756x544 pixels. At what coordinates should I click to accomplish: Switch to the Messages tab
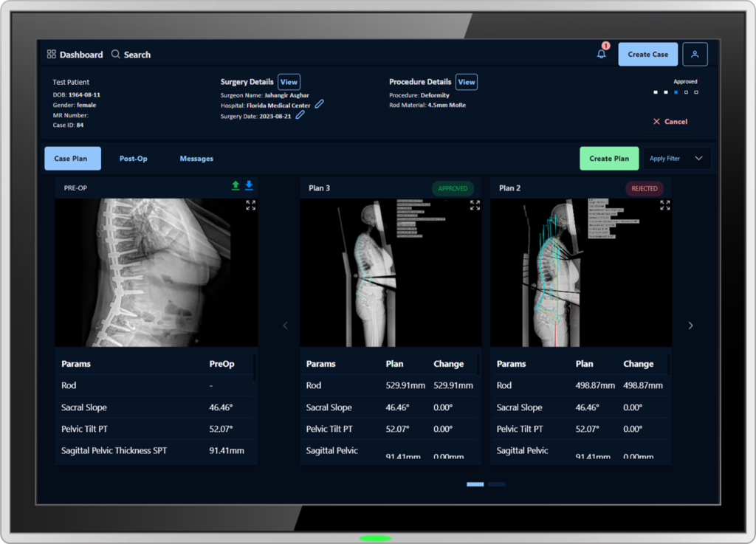196,159
